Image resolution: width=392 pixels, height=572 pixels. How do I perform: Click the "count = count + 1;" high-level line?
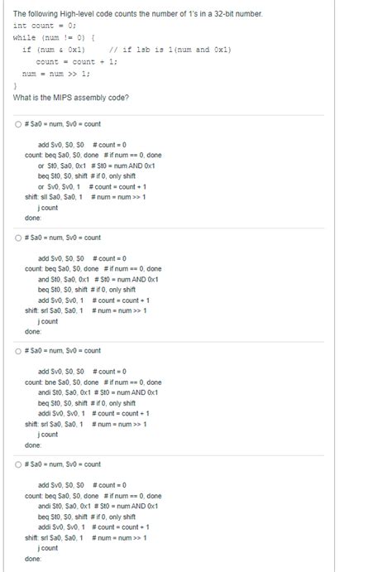pos(77,61)
